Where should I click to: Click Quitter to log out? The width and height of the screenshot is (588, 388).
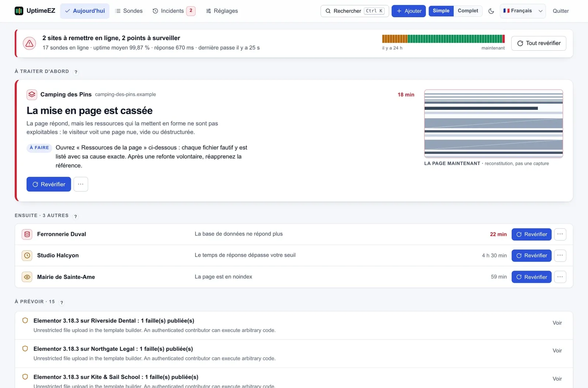tap(560, 11)
